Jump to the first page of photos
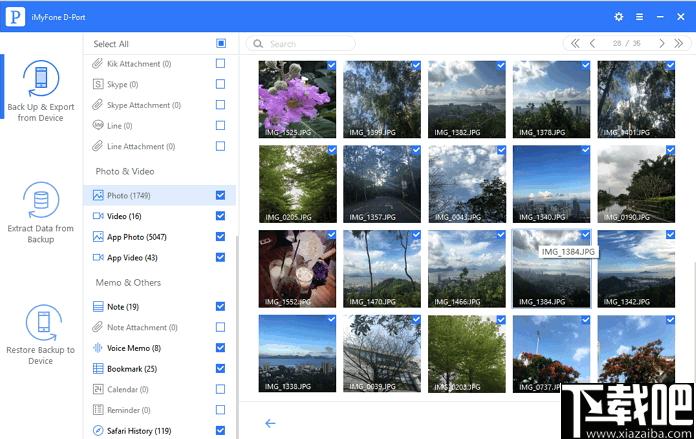696x439 pixels. pos(575,43)
